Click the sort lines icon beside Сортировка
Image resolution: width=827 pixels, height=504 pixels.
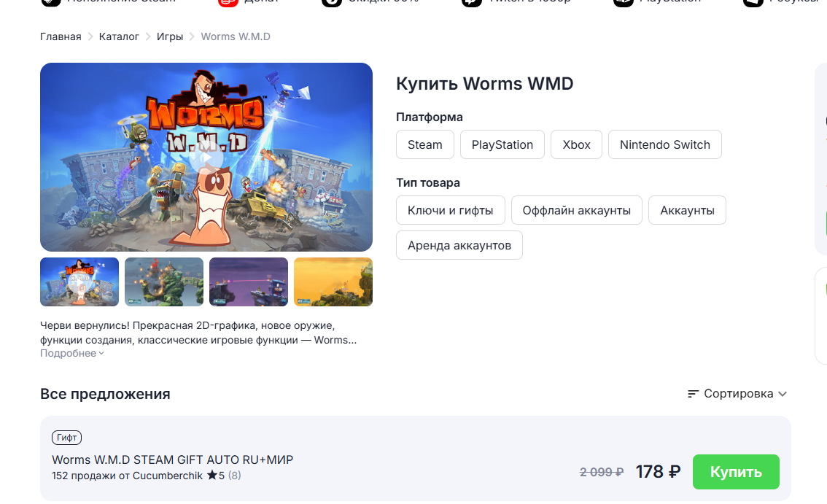pyautogui.click(x=693, y=394)
